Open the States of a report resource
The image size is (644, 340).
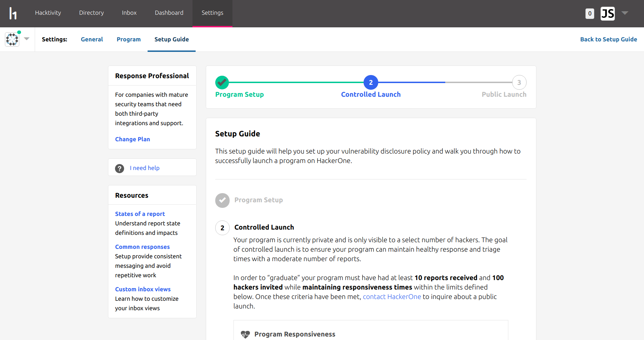coord(140,214)
